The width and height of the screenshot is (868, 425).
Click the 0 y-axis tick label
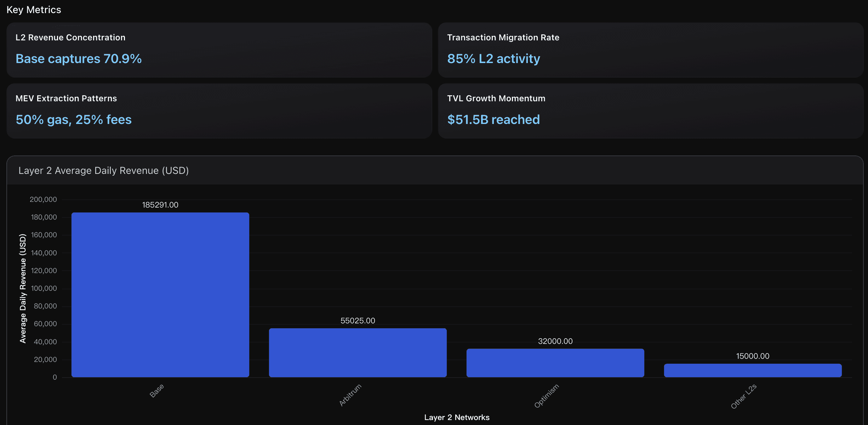click(55, 378)
